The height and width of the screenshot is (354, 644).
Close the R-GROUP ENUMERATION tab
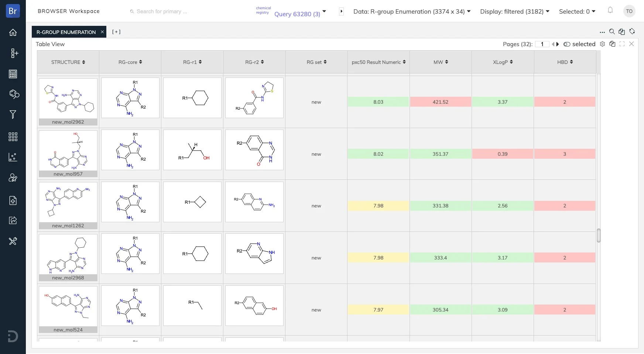102,32
